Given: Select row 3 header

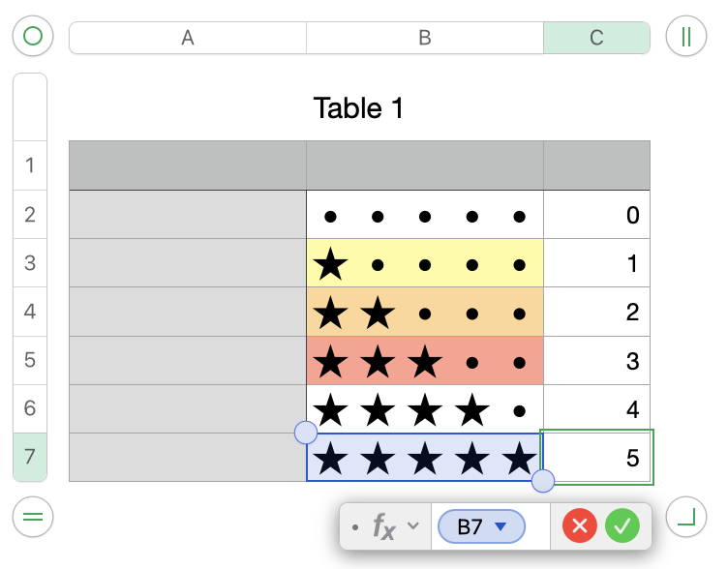Looking at the screenshot, I should point(30,263).
